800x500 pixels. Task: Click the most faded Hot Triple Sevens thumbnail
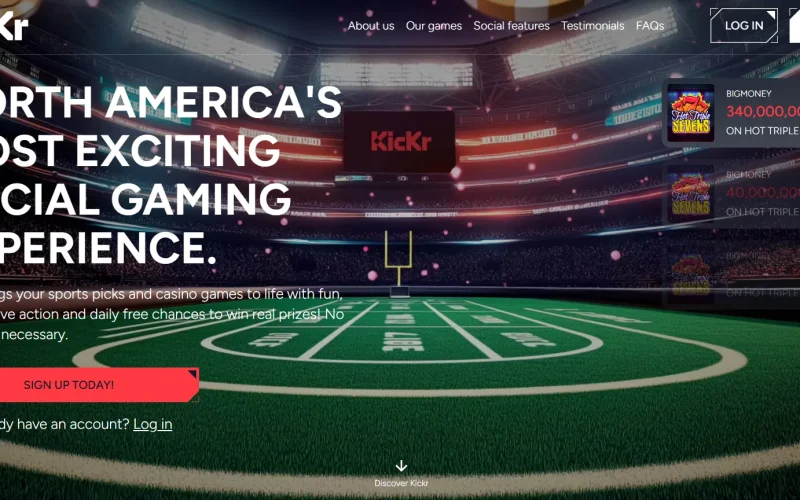pos(691,275)
